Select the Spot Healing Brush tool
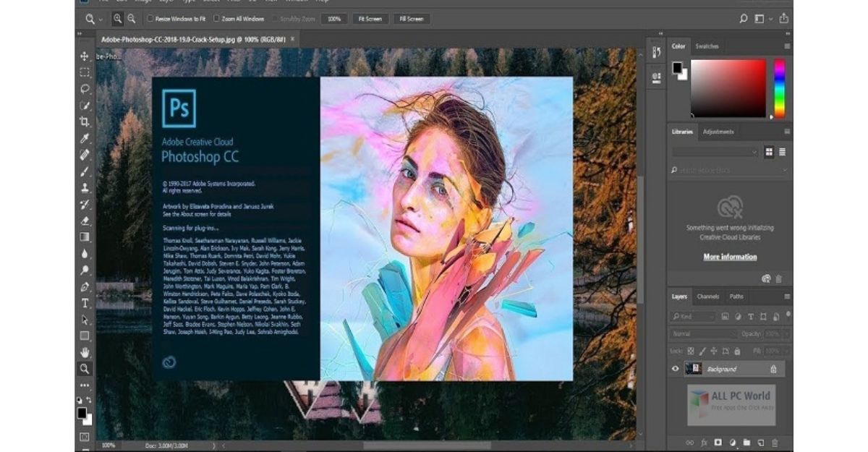This screenshot has width=868, height=452. click(x=85, y=155)
